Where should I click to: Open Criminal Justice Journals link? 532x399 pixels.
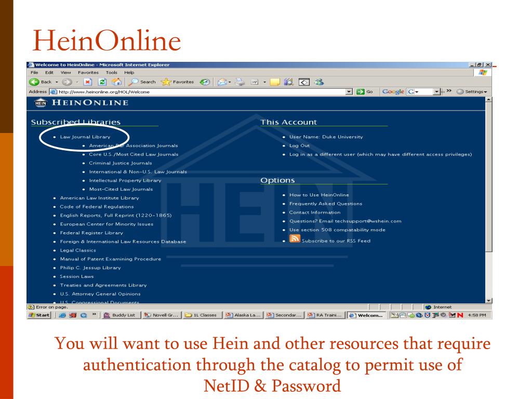tap(121, 163)
